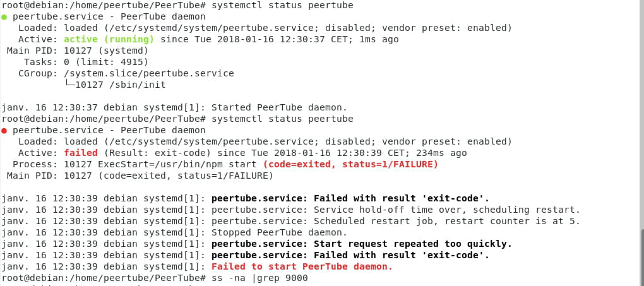The width and height of the screenshot is (644, 286).
Task: Click the tree branch symbol before 10127 /sbin/init
Action: tap(70, 85)
